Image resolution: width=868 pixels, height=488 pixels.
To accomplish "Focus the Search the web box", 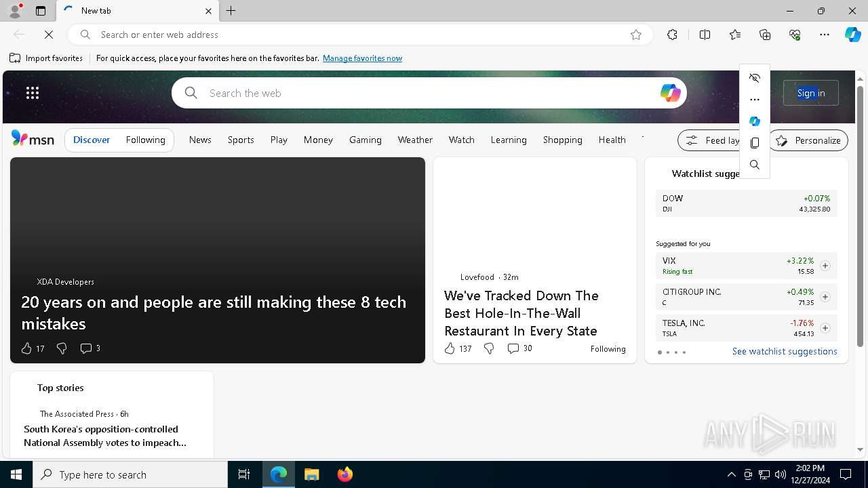I will [429, 93].
